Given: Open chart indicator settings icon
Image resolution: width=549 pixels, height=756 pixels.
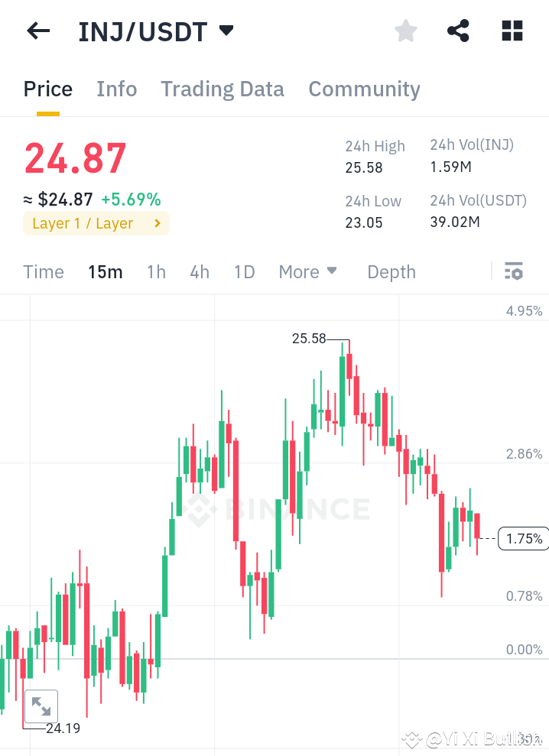Looking at the screenshot, I should (513, 271).
